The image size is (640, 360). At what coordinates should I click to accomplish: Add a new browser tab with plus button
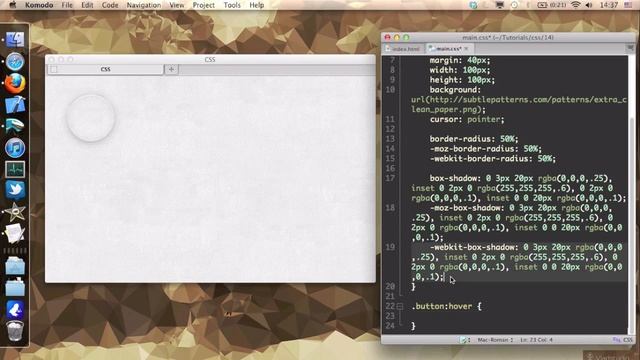pos(171,69)
